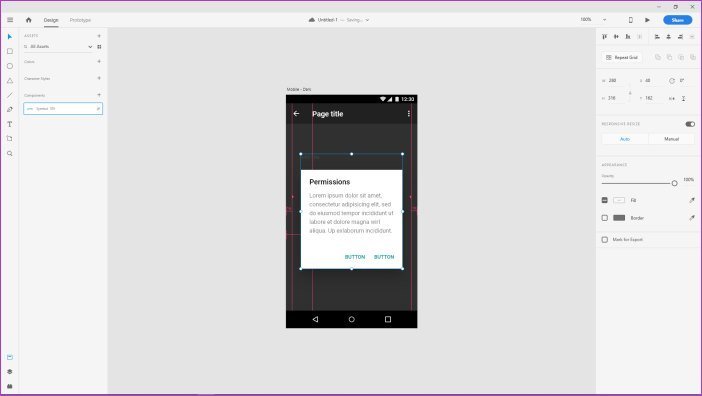Open the hamburger main menu
Viewport: 702px width, 396px height.
click(10, 20)
